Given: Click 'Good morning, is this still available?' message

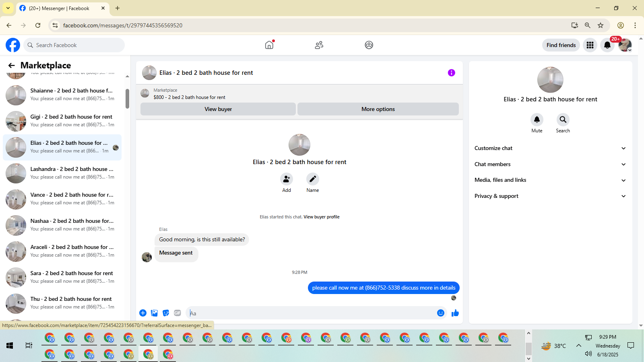Looking at the screenshot, I should point(202,240).
